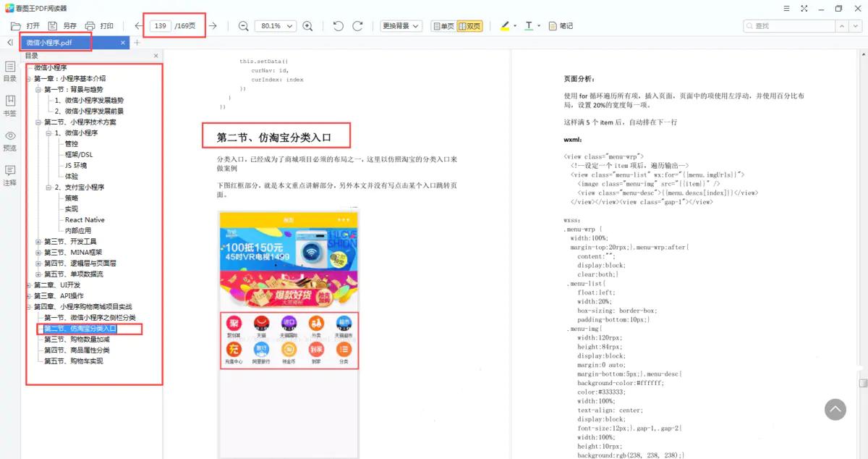Click the zoom in magnifier icon
The image size is (868, 459).
[307, 25]
